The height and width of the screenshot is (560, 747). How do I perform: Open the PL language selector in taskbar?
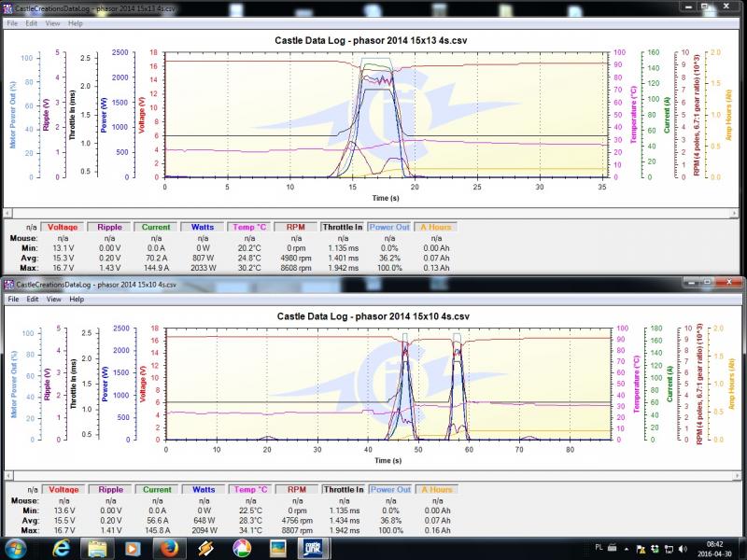pos(599,547)
